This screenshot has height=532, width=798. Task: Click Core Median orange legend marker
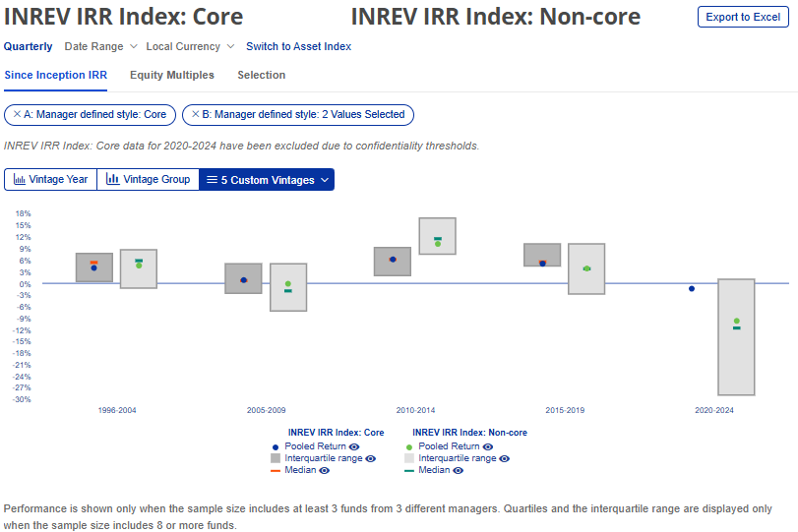click(x=276, y=471)
